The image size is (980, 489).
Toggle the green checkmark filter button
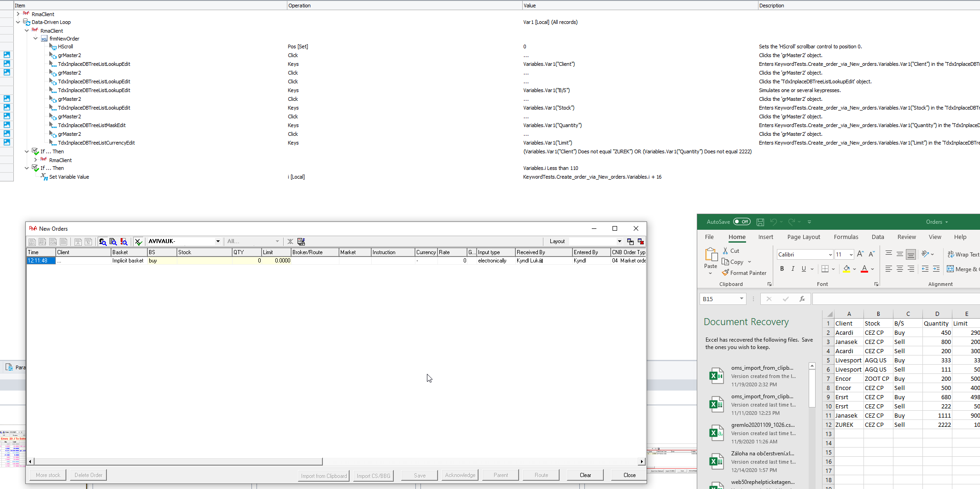138,242
